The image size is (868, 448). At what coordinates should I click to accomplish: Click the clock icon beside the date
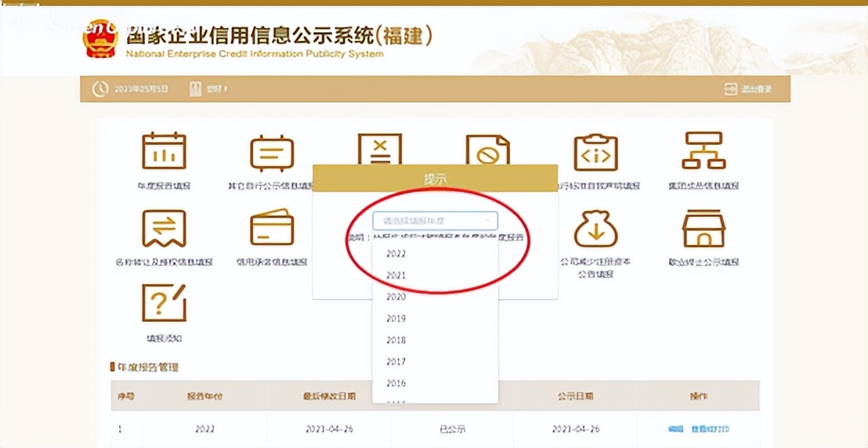tap(99, 89)
